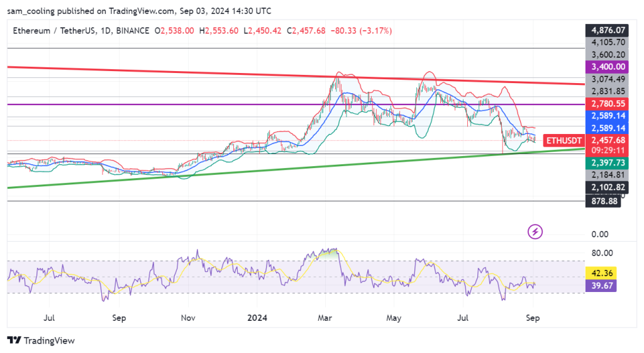Click the Jul label after May
Viewport: 644px width, 353px height.
tap(463, 318)
